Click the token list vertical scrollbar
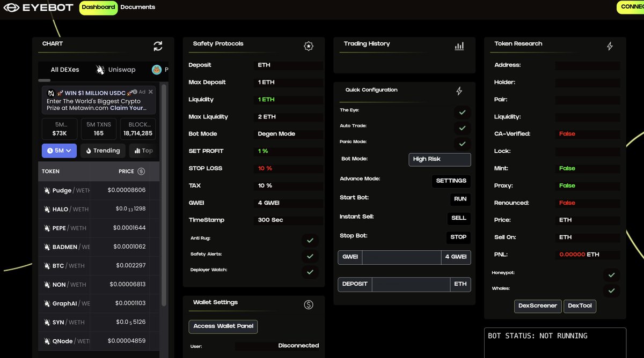 (x=164, y=196)
